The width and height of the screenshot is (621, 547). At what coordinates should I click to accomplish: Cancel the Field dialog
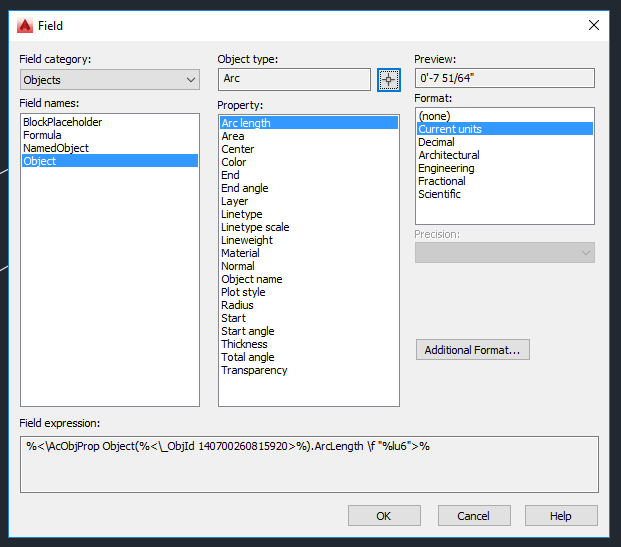pyautogui.click(x=473, y=516)
